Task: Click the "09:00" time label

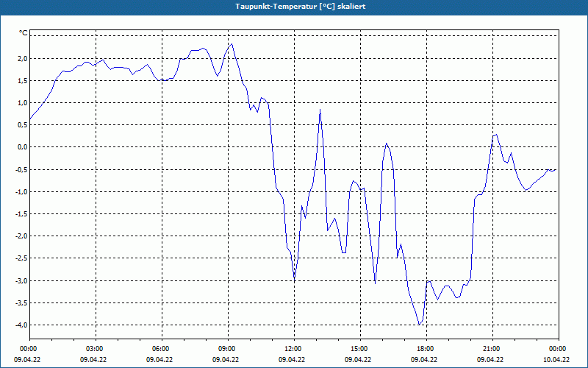Action: [x=228, y=349]
